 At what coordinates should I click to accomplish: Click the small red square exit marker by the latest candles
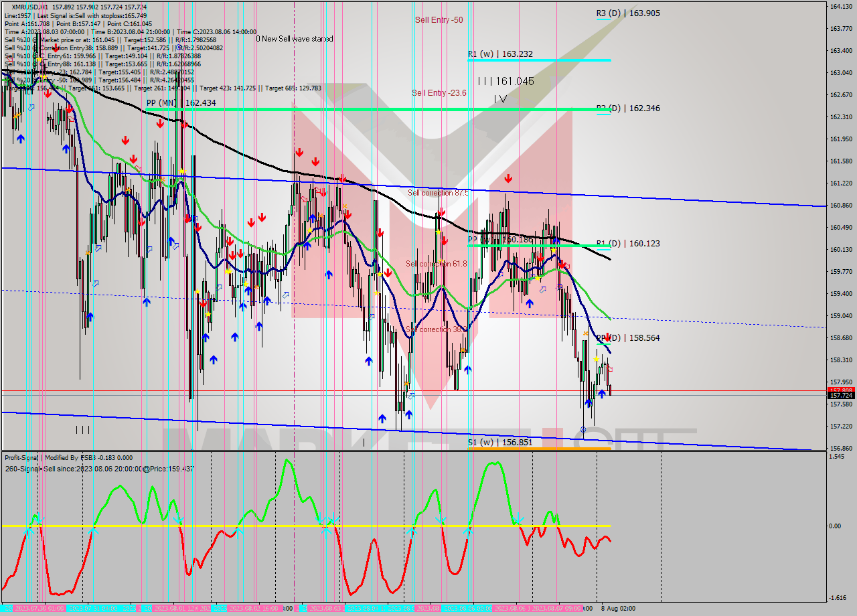[609, 369]
